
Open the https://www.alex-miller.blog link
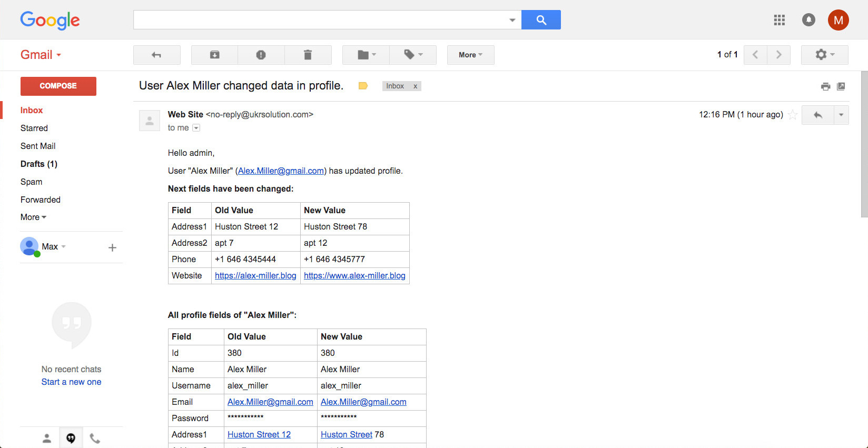[354, 275]
